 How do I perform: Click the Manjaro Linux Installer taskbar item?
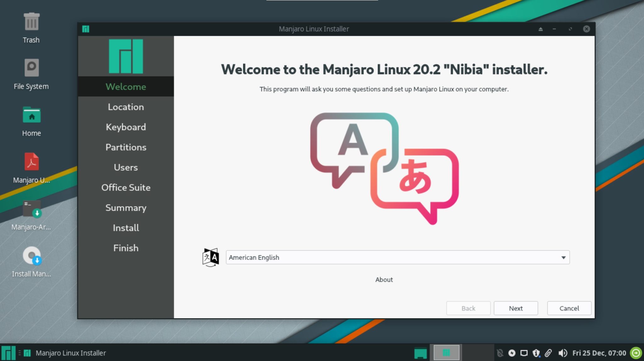70,353
